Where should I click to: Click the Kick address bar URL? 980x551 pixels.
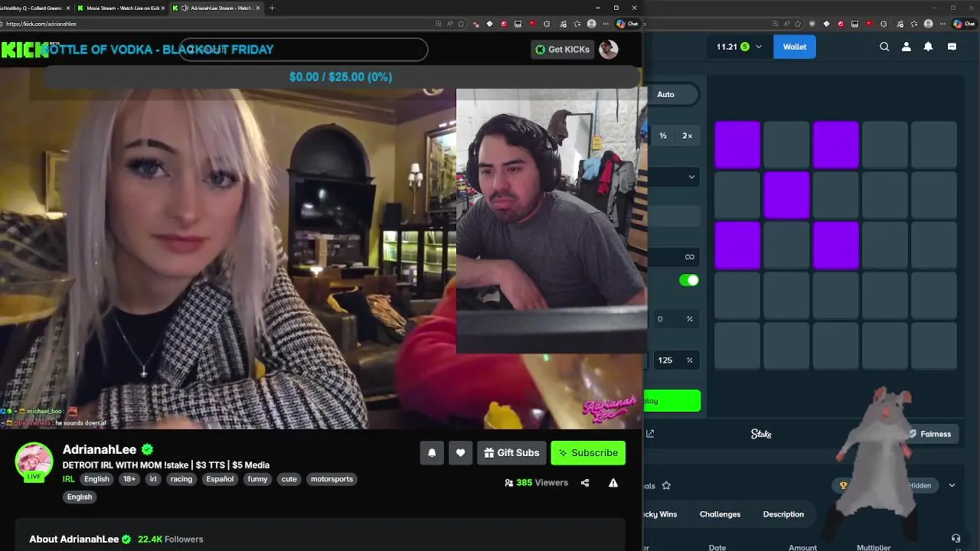pos(41,24)
